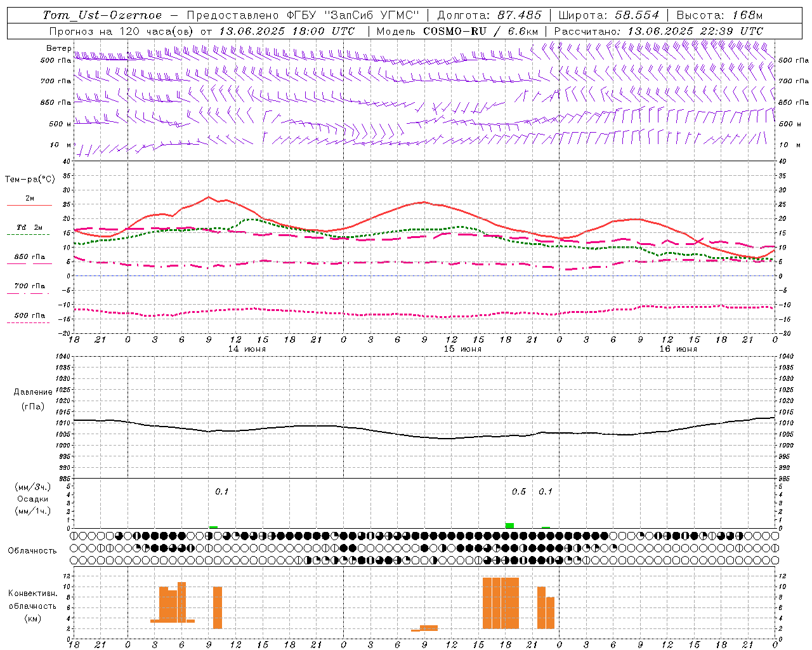Click the 500 м wind level label on left
The height and width of the screenshot is (650, 812).
click(x=59, y=124)
